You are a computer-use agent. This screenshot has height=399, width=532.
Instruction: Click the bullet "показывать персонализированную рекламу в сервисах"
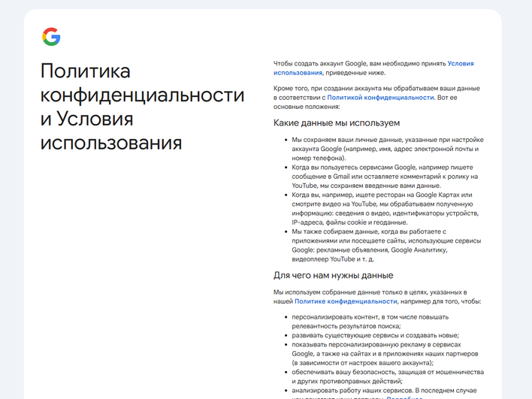(385, 353)
